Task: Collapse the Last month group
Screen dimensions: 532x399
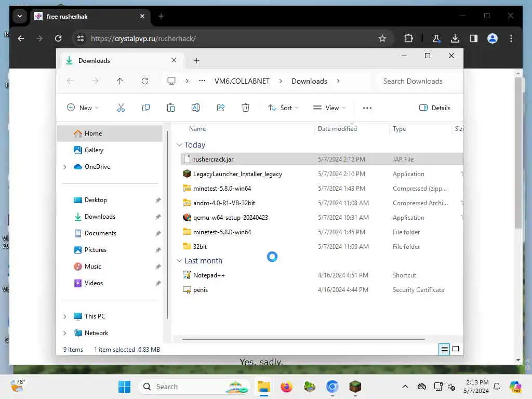Action: (179, 261)
